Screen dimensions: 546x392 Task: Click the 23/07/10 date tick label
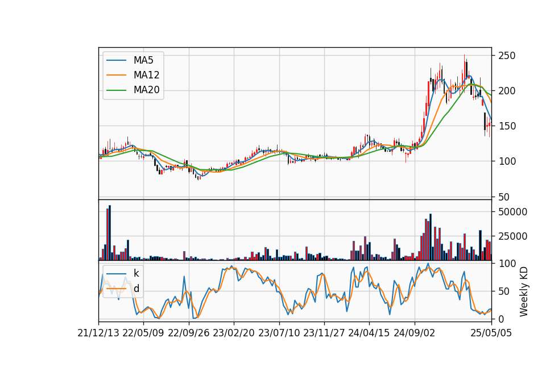(279, 333)
